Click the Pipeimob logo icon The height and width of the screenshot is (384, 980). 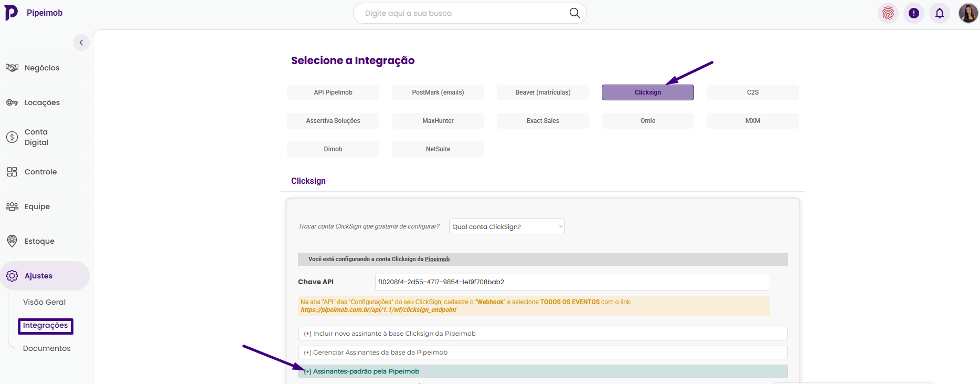click(x=11, y=13)
